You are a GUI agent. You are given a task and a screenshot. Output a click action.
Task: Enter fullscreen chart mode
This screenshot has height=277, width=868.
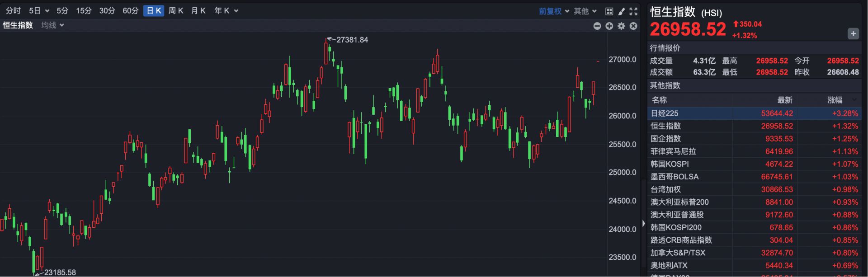pyautogui.click(x=633, y=11)
